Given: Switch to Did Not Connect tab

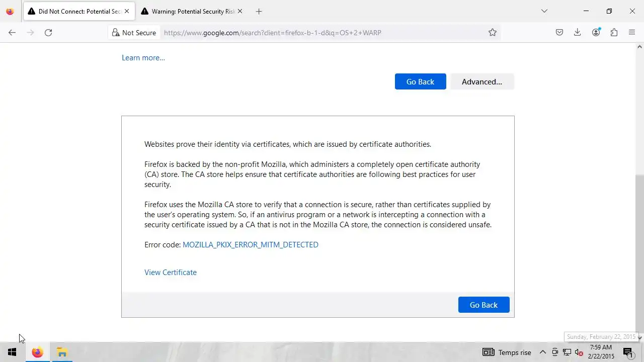Looking at the screenshot, I should 79,11.
